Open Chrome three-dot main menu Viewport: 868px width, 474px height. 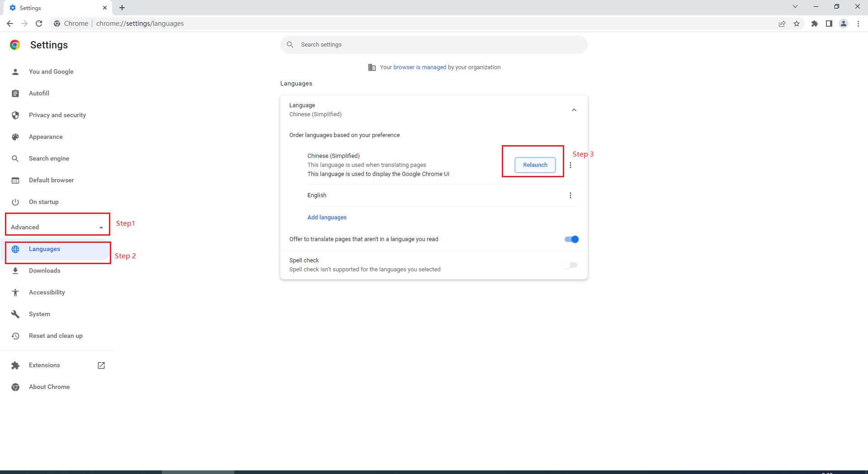pos(858,24)
